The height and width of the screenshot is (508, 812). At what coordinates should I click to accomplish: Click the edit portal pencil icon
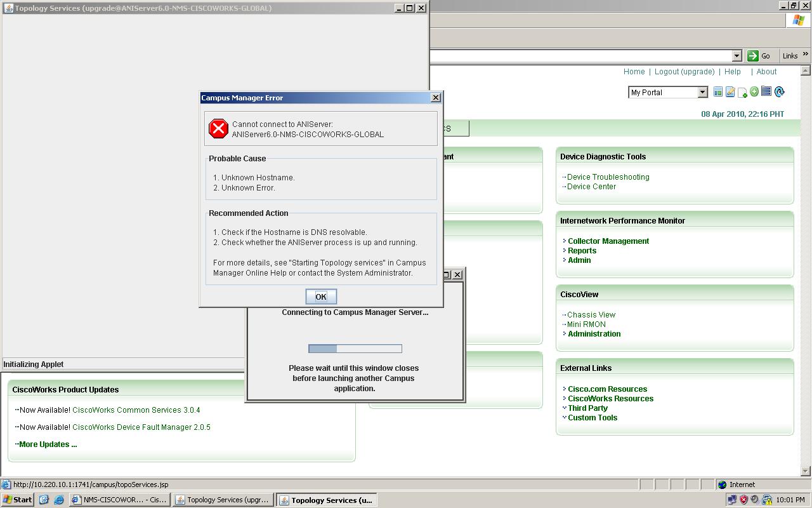pyautogui.click(x=730, y=92)
